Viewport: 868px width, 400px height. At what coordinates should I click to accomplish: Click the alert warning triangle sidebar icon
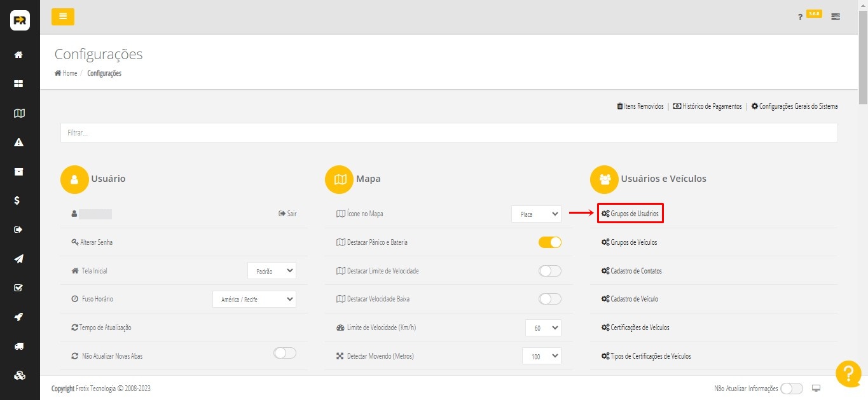click(x=19, y=142)
